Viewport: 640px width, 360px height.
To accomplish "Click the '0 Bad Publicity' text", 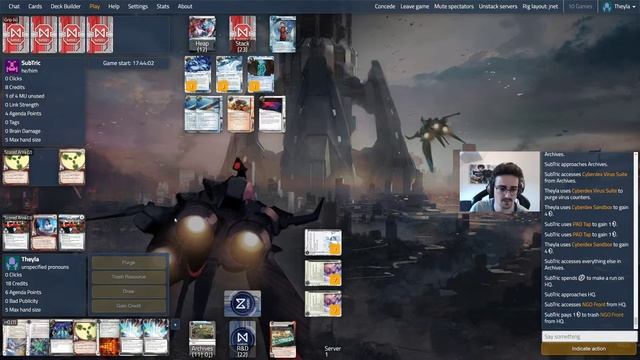I will coord(22,301).
